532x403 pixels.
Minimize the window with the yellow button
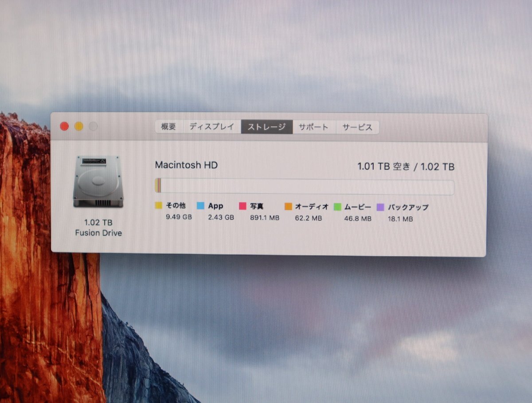pyautogui.click(x=78, y=126)
